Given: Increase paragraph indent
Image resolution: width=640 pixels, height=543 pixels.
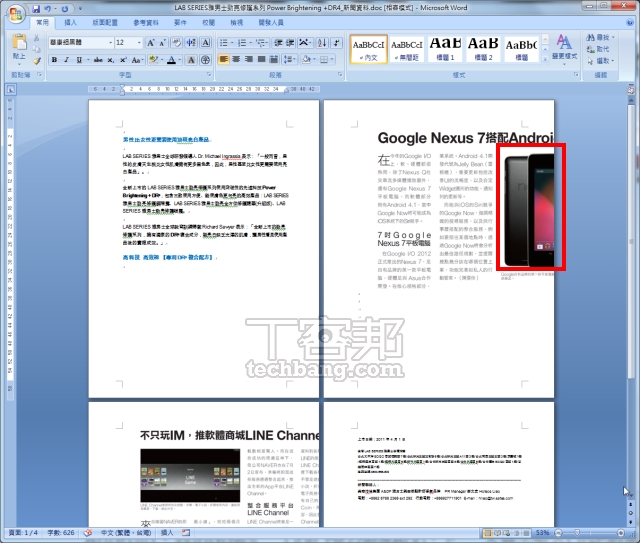Looking at the screenshot, I should point(290,42).
